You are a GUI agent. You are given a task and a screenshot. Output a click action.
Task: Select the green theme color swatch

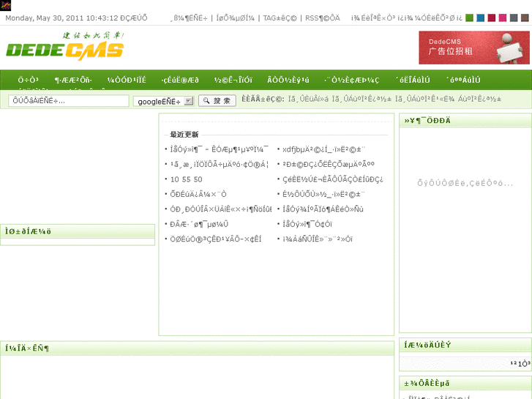pyautogui.click(x=469, y=18)
